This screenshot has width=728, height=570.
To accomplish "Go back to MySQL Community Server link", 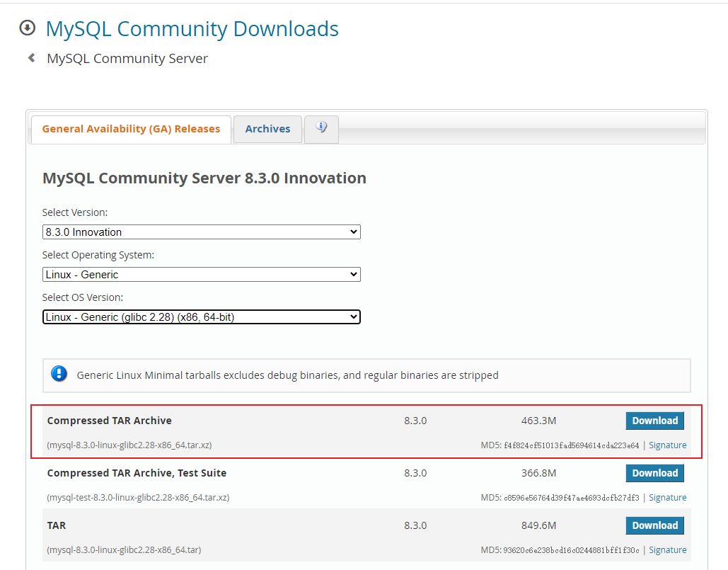I will point(127,59).
